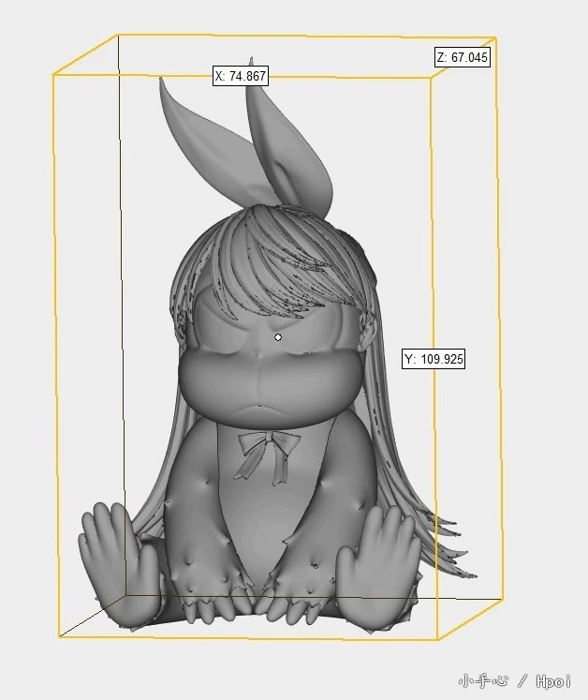Click the Y: 109.925 dimension label
The width and height of the screenshot is (588, 700).
tap(434, 359)
